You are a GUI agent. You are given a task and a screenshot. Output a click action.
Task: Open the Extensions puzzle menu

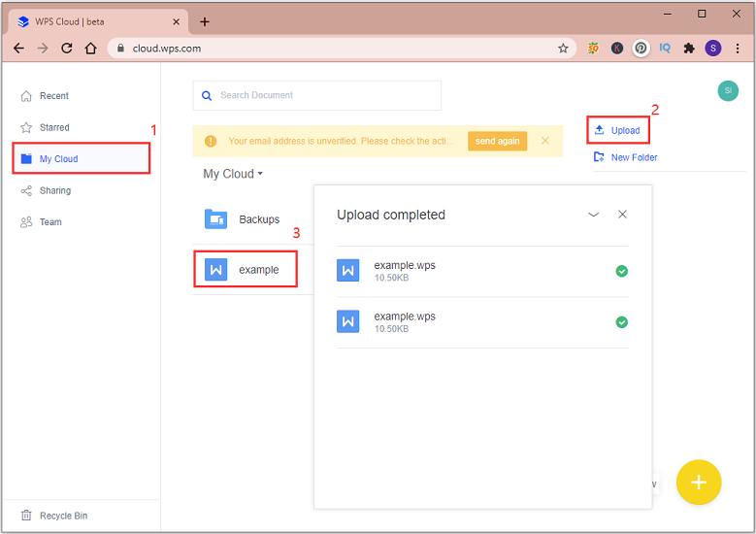point(689,49)
